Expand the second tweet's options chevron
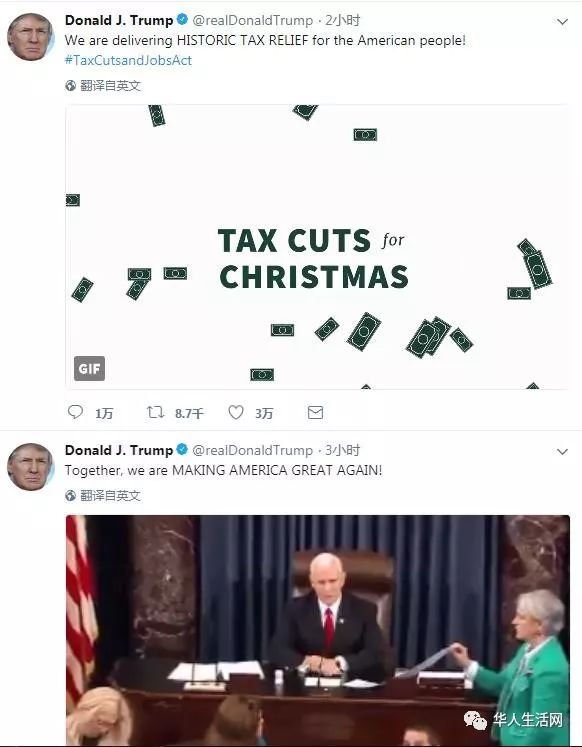Viewport: 582px width, 747px height. tap(562, 452)
